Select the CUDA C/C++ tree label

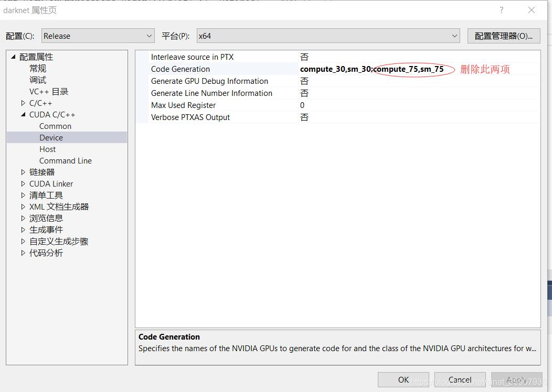point(52,115)
